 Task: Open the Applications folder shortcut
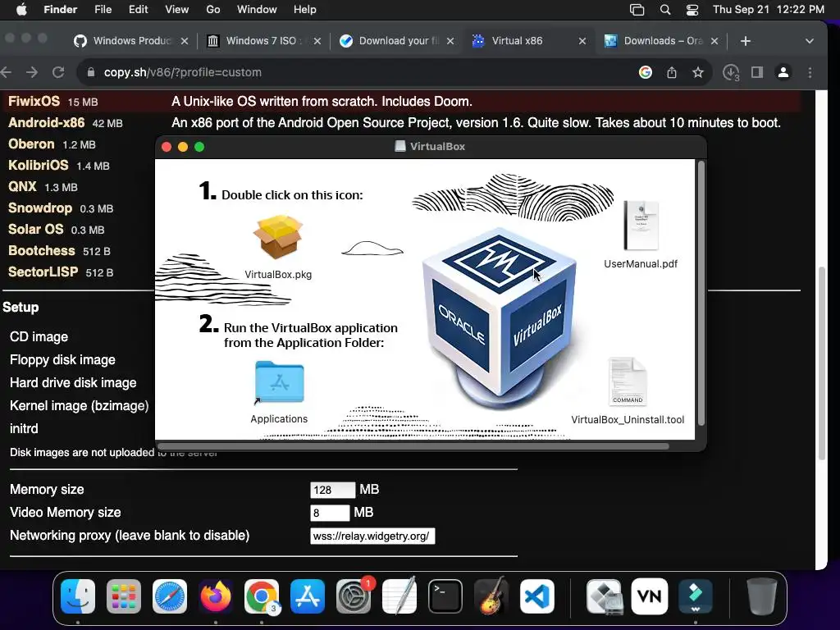point(279,382)
